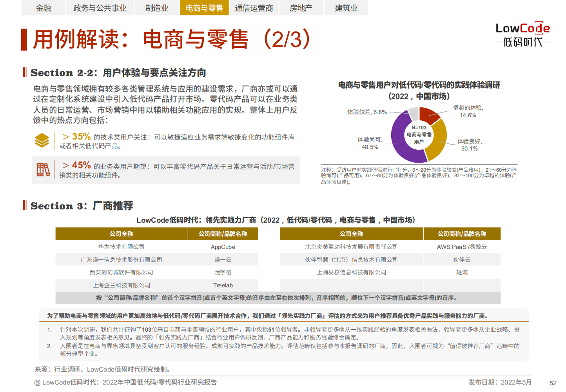Viewport: 566px width, 392px height.
Task: Click the table sorting note row
Action: point(278,298)
